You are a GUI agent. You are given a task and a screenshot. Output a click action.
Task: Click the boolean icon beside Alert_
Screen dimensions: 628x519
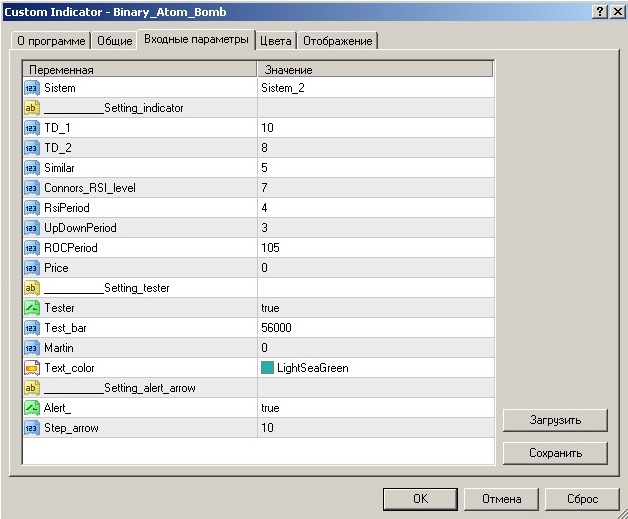pos(32,408)
